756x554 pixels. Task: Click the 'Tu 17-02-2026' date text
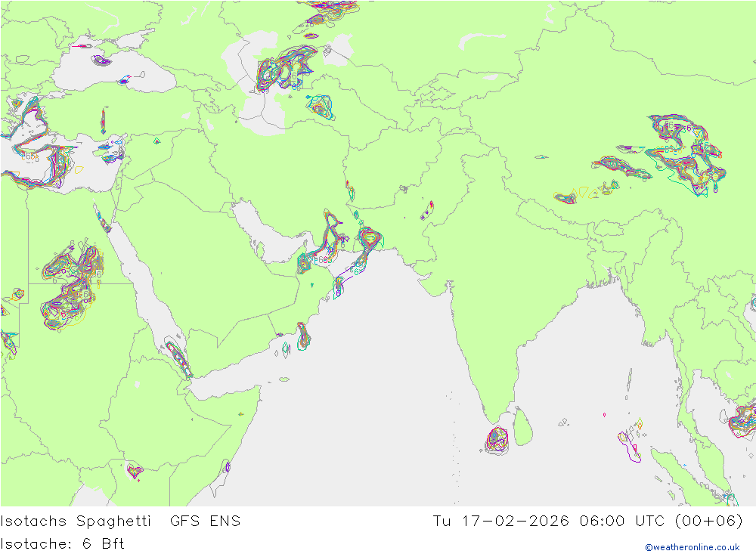(x=501, y=522)
